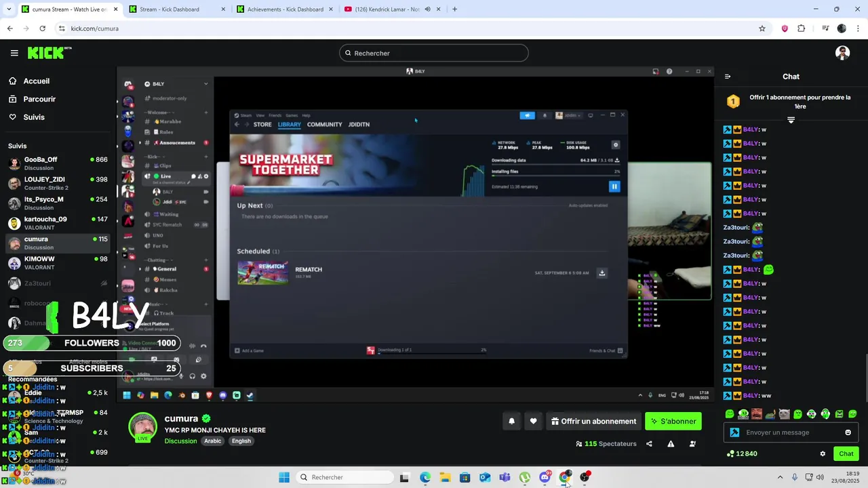
Task: Click the 115 Spectateurs viewer count
Action: [x=606, y=444]
